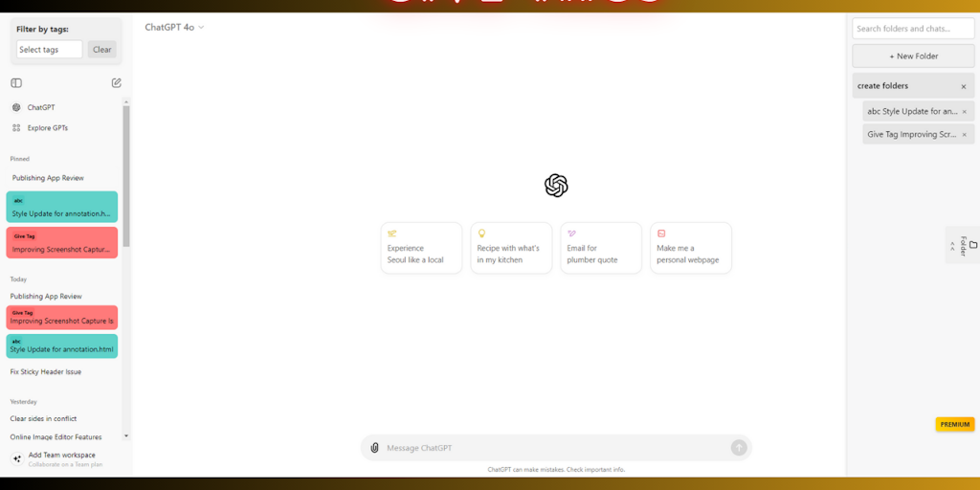Open Today's red 'Improving Screenshot Capture' chat
The width and height of the screenshot is (980, 490).
(62, 318)
